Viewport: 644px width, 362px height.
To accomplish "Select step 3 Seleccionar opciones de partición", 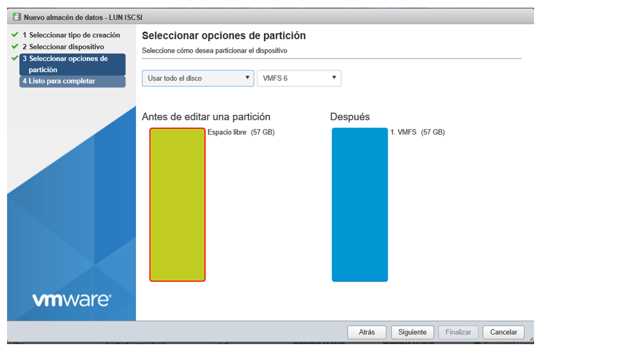I will pos(72,64).
